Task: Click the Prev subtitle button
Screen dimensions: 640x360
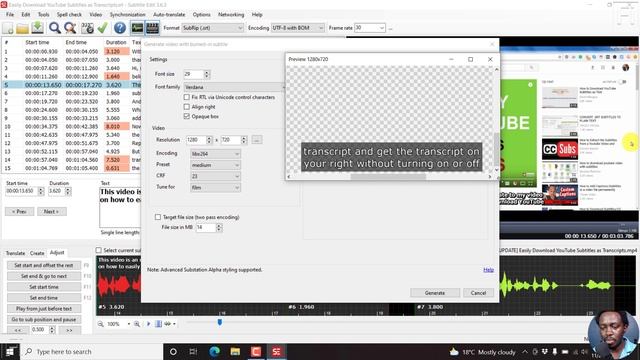Action: pos(19,211)
